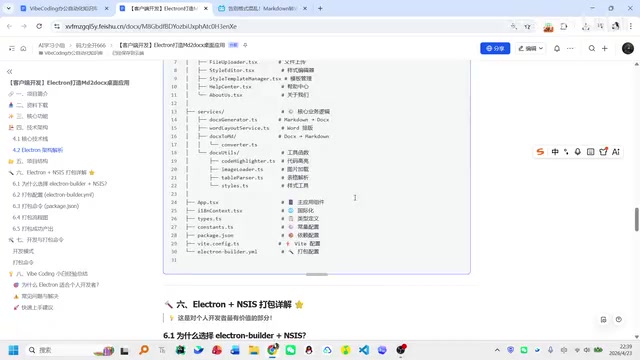
Task: Open breadcrumb AI学习小组
Action: point(51,45)
